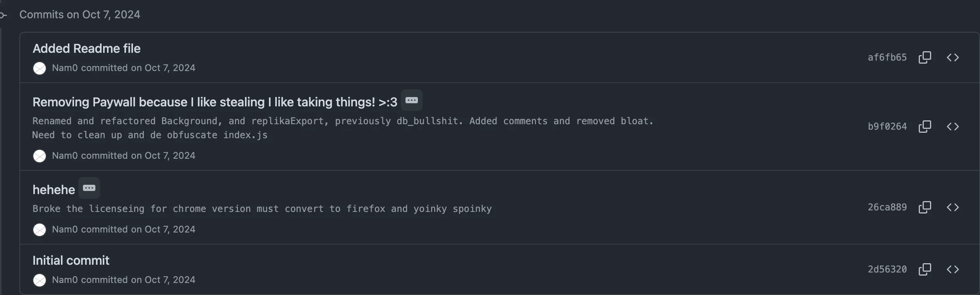Browse repository at commit 2d56320
The height and width of the screenshot is (295, 980).
(952, 269)
